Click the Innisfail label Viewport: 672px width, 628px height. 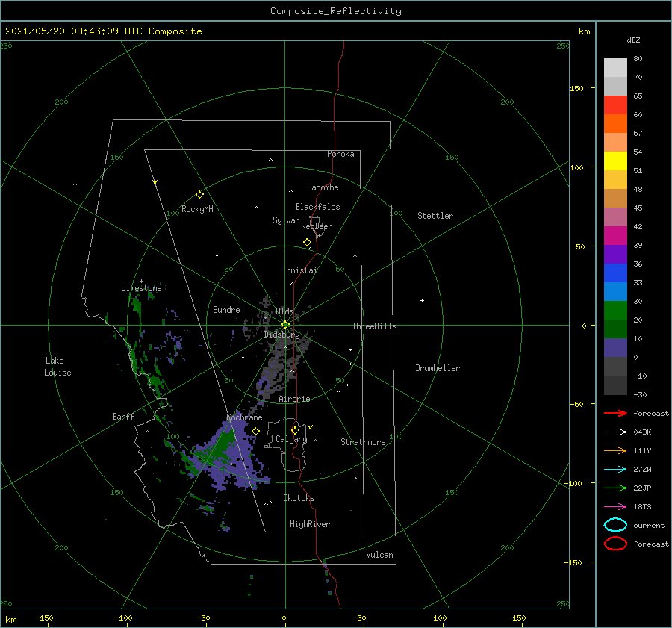pos(302,270)
